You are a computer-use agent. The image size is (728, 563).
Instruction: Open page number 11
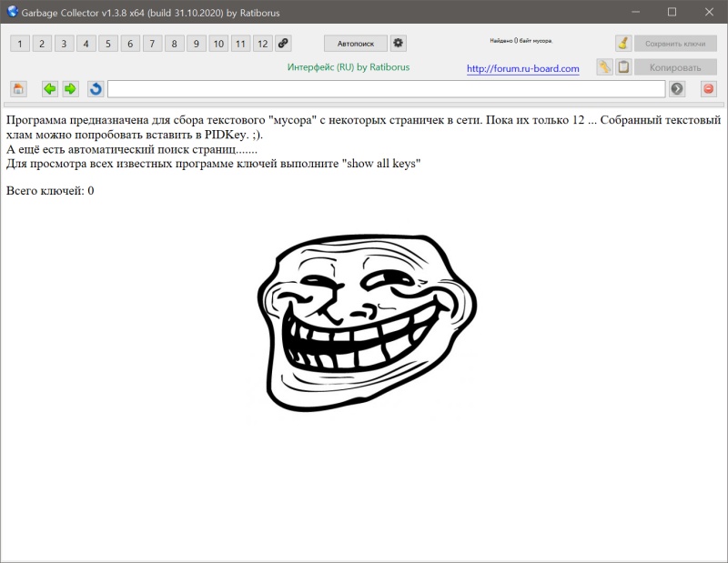[240, 44]
